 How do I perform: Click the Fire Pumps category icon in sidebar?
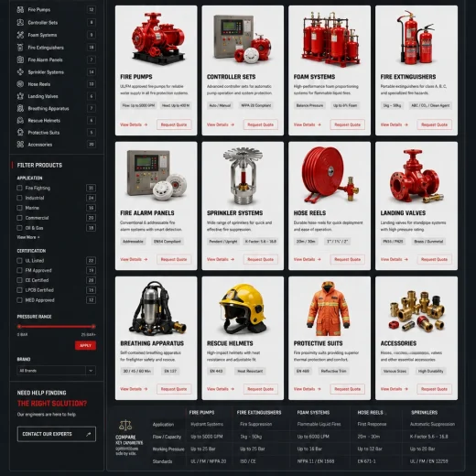click(x=20, y=9)
